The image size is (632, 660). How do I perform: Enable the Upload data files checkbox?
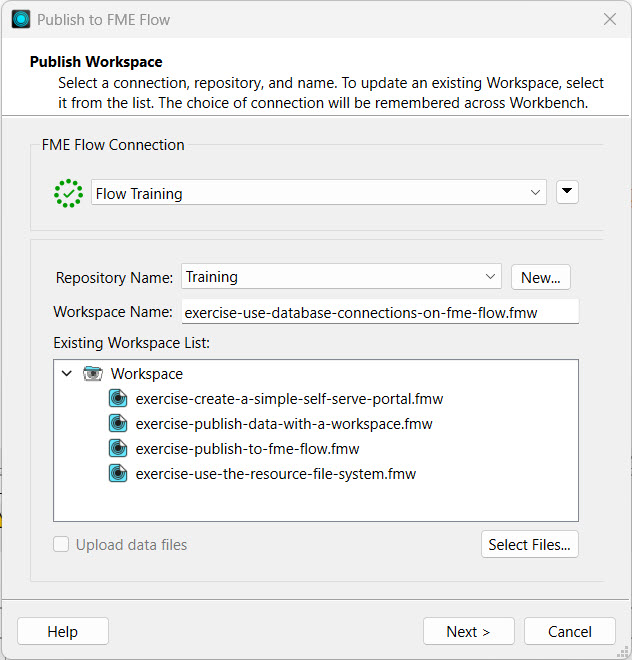click(62, 545)
